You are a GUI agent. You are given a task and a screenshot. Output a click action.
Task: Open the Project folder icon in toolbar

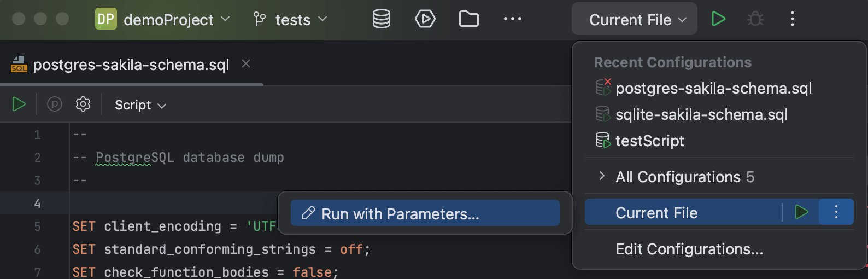coord(469,19)
